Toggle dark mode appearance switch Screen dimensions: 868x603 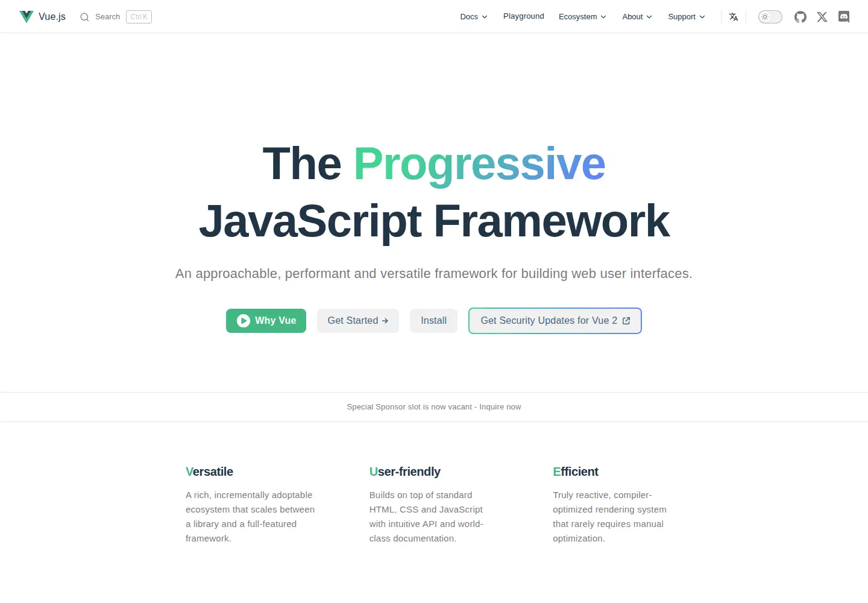coord(770,17)
